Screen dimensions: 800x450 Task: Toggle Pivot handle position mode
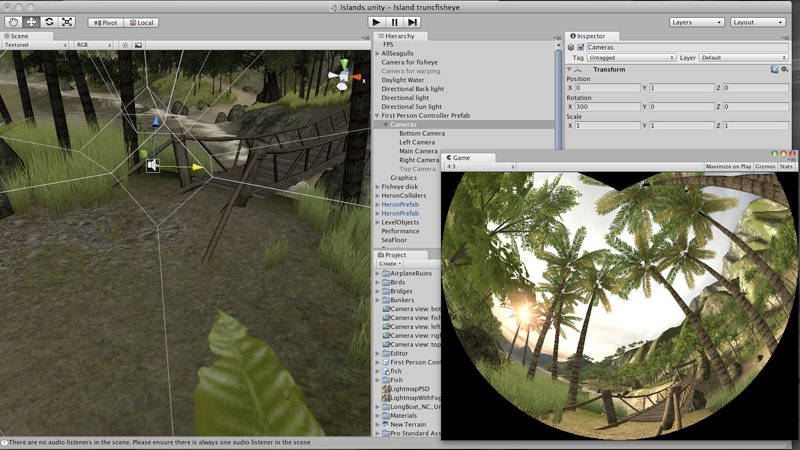(106, 21)
